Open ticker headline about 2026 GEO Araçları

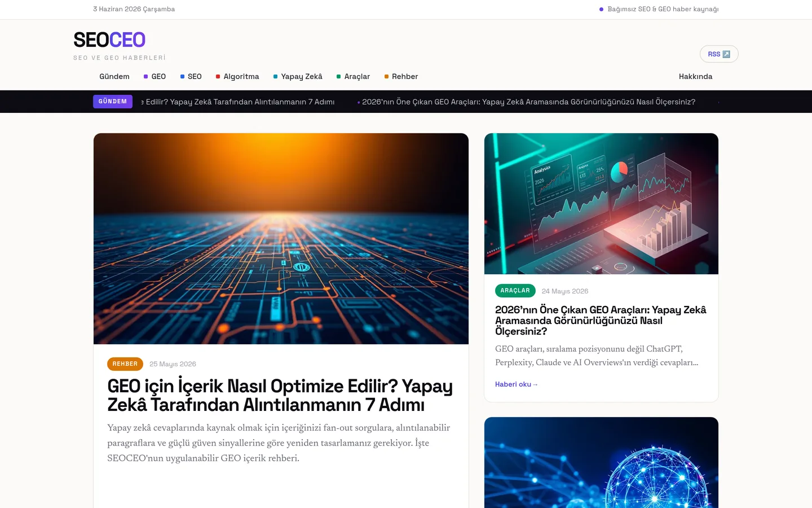point(528,102)
